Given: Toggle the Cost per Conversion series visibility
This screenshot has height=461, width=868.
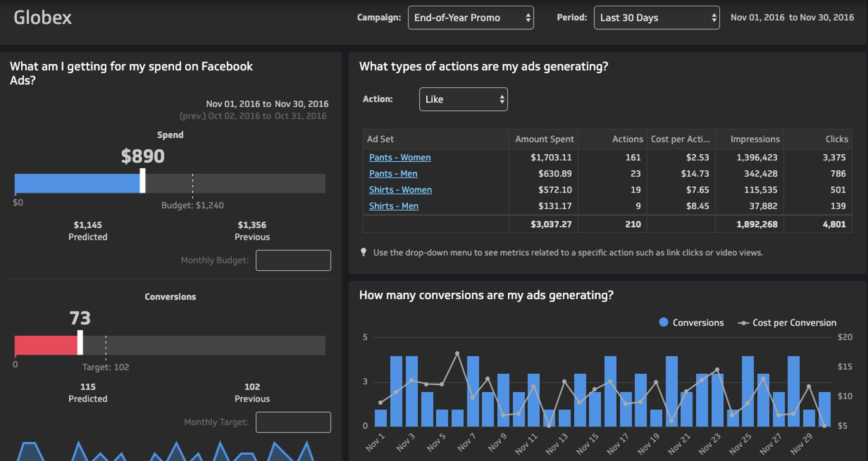Looking at the screenshot, I should (x=794, y=322).
